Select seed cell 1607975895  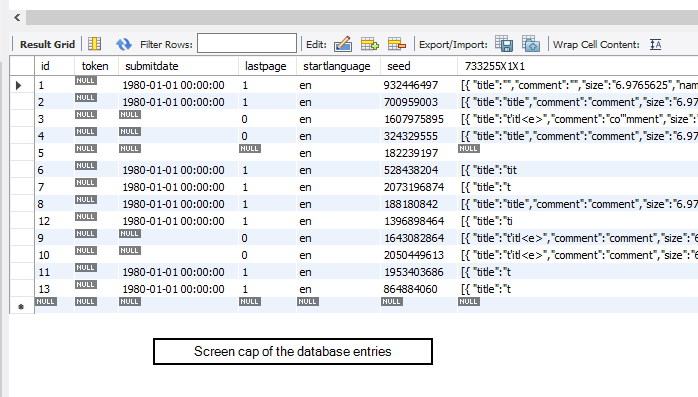click(x=418, y=119)
